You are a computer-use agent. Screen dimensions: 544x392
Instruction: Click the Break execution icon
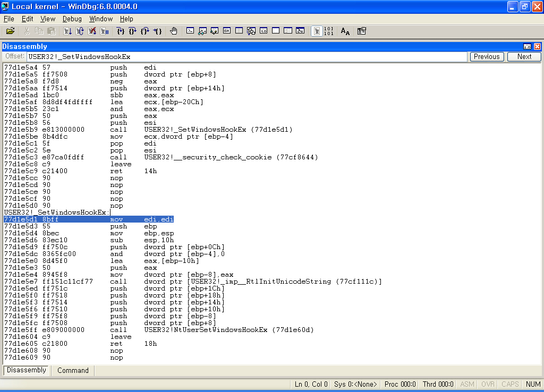[x=104, y=31]
